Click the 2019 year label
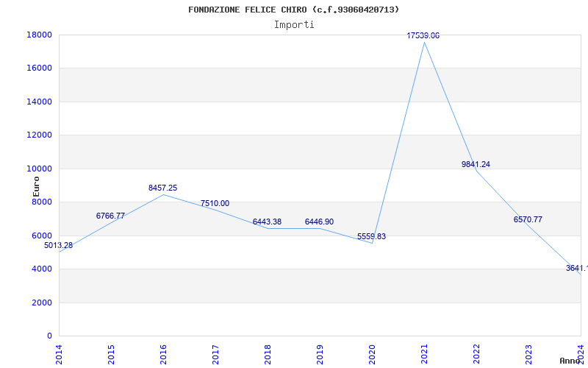The height and width of the screenshot is (368, 588). coord(320,355)
